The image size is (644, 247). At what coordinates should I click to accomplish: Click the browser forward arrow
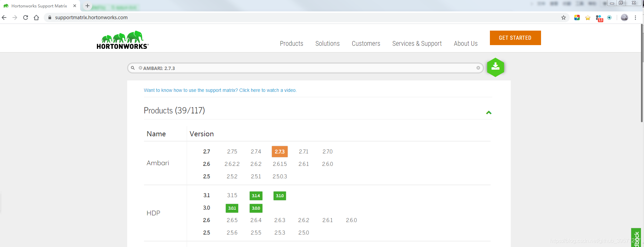tap(15, 17)
